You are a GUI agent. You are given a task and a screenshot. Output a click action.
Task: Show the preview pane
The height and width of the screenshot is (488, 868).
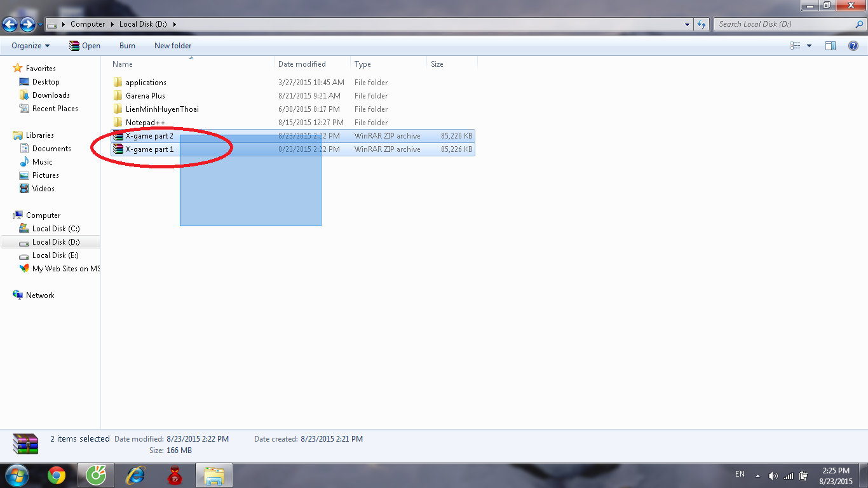point(831,45)
